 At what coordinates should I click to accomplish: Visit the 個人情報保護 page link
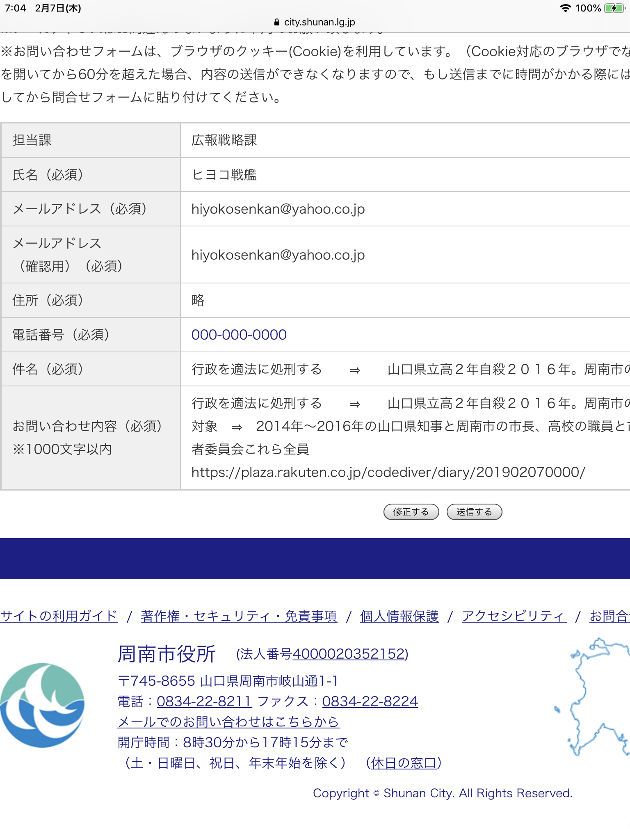399,616
